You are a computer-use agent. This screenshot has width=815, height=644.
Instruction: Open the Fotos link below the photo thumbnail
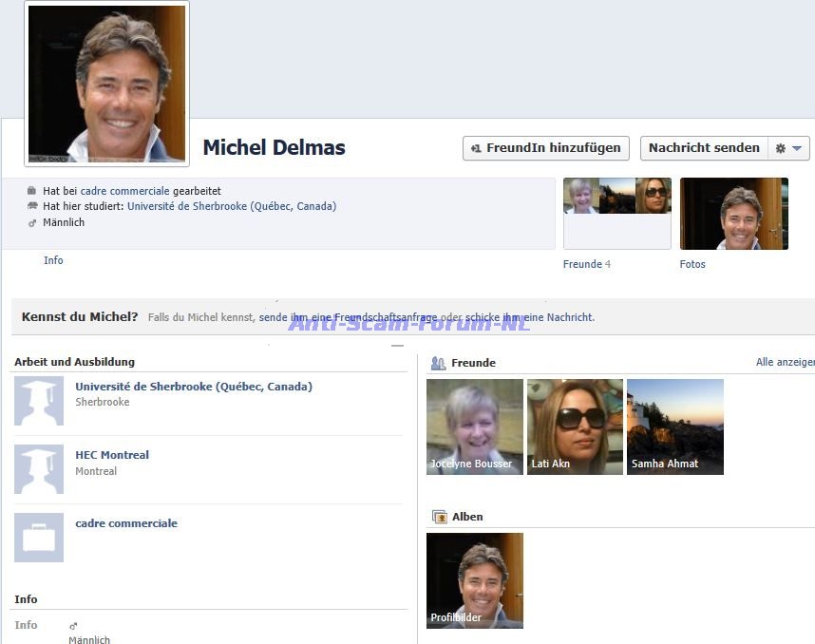click(x=692, y=264)
